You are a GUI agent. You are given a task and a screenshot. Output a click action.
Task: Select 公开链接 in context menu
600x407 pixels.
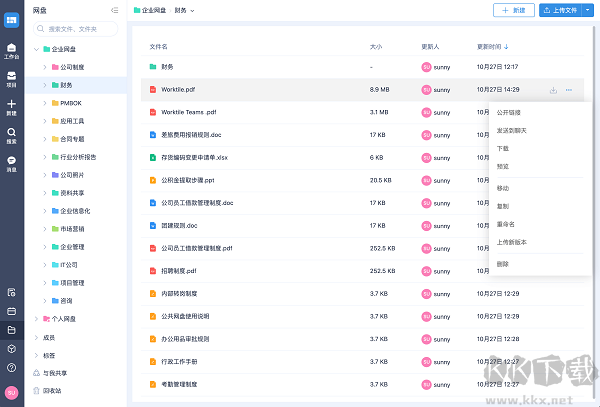pos(509,112)
